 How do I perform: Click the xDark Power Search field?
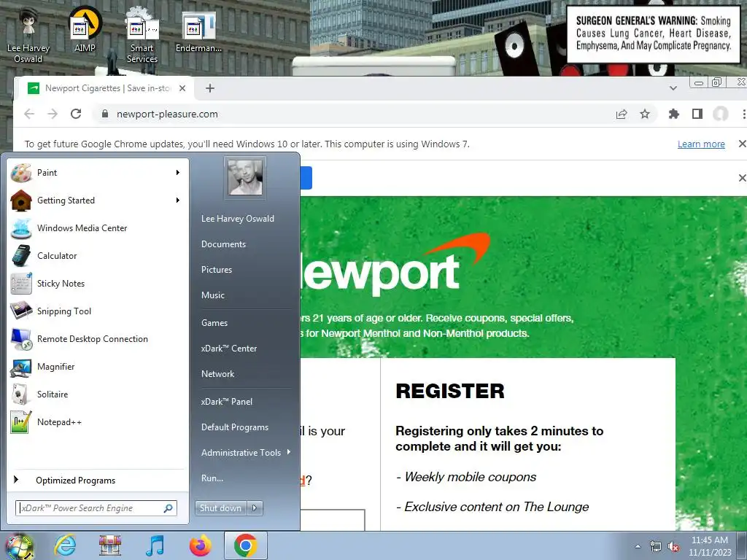click(96, 508)
